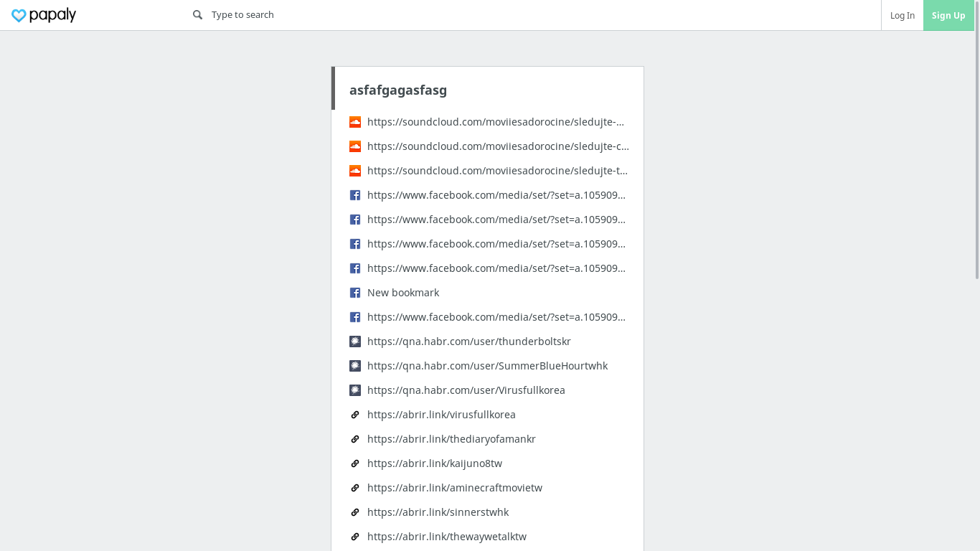Open the abrir.link/virusfullkorea bookmark

coord(441,415)
